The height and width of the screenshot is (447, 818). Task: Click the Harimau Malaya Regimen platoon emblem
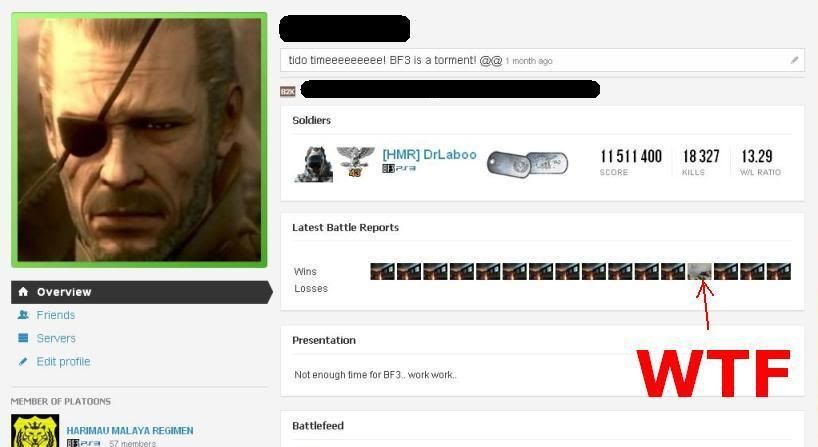tap(35, 431)
